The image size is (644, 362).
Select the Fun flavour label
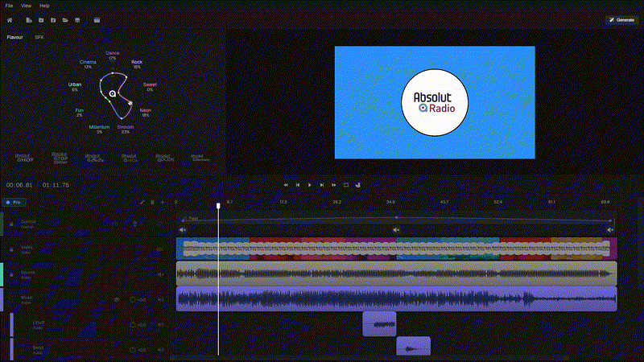pyautogui.click(x=79, y=110)
